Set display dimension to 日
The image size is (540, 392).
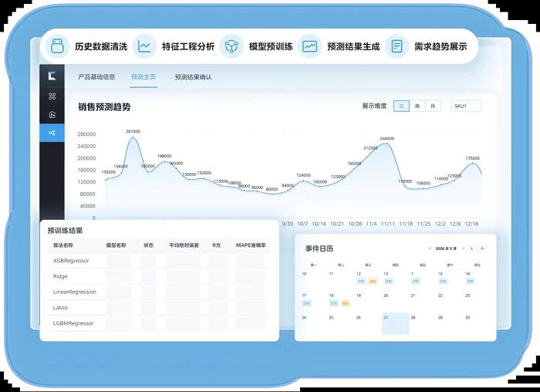click(401, 106)
